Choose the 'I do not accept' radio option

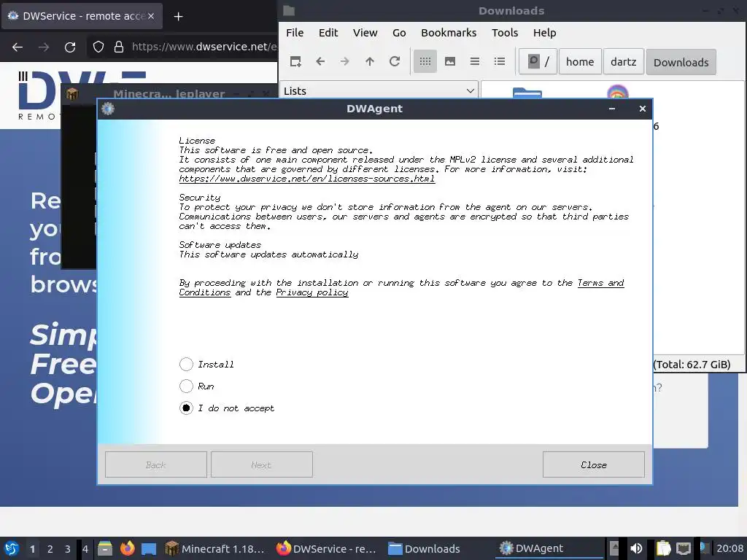[186, 408]
